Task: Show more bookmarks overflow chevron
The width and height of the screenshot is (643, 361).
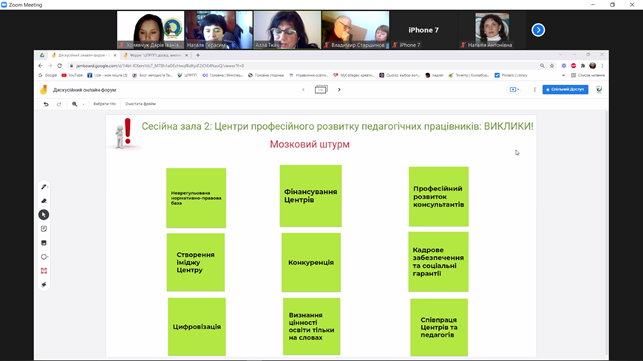Action: click(x=563, y=75)
